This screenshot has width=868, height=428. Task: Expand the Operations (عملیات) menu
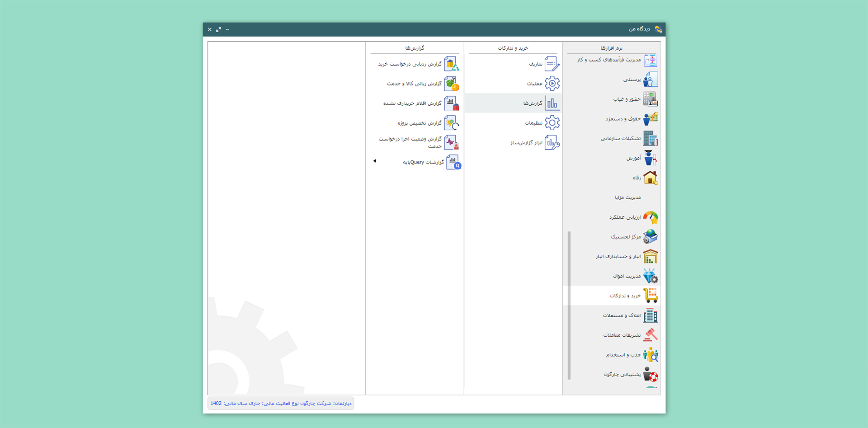tap(534, 84)
